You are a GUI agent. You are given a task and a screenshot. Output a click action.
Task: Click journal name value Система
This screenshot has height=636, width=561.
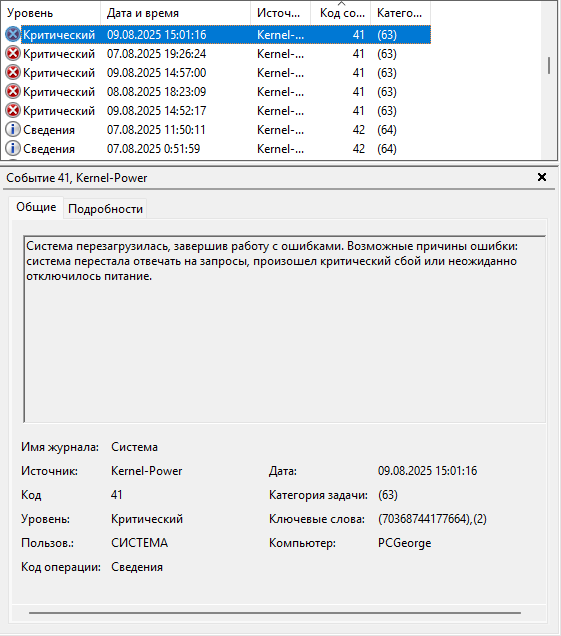134,447
